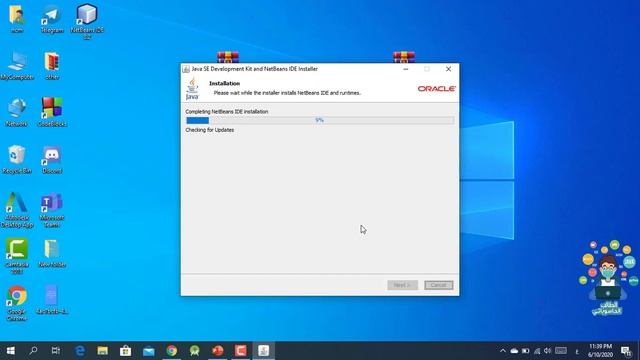Click the installation progress bar

320,120
